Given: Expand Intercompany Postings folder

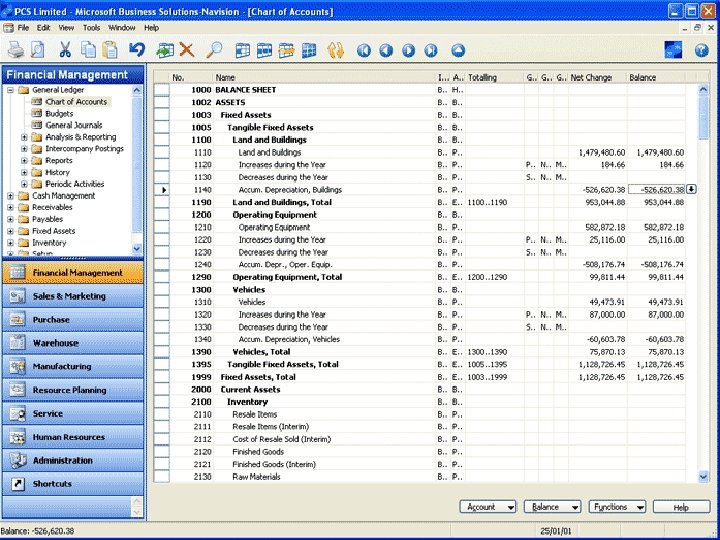Looking at the screenshot, I should [24, 149].
